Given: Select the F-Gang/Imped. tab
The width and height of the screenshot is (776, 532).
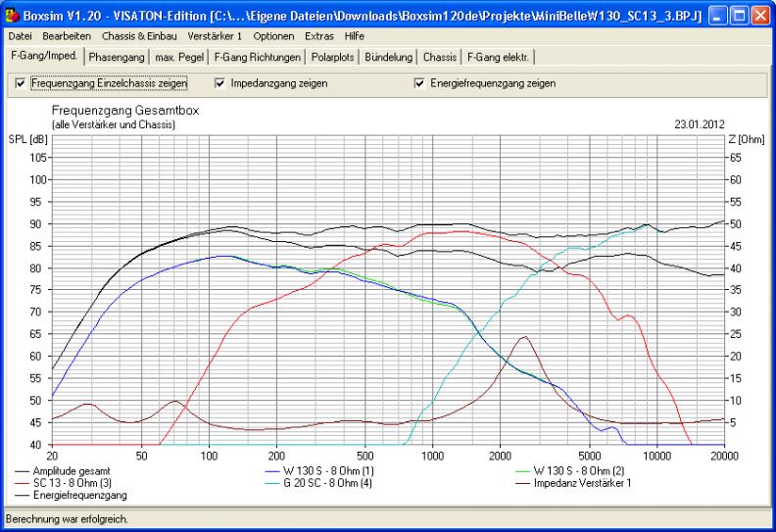Looking at the screenshot, I should 44,56.
